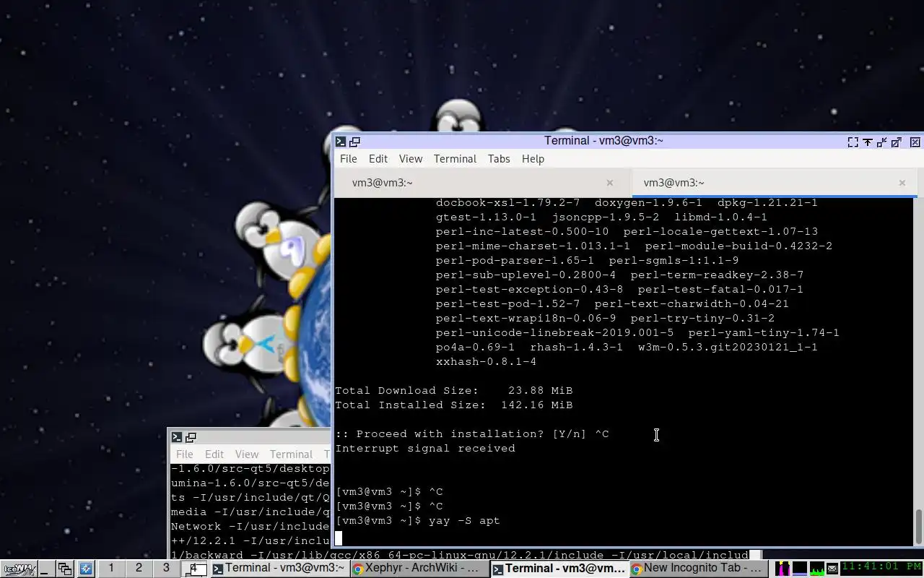Click the 11:41:01 PM taskbar clock
The height and width of the screenshot is (578, 924).
click(x=881, y=568)
